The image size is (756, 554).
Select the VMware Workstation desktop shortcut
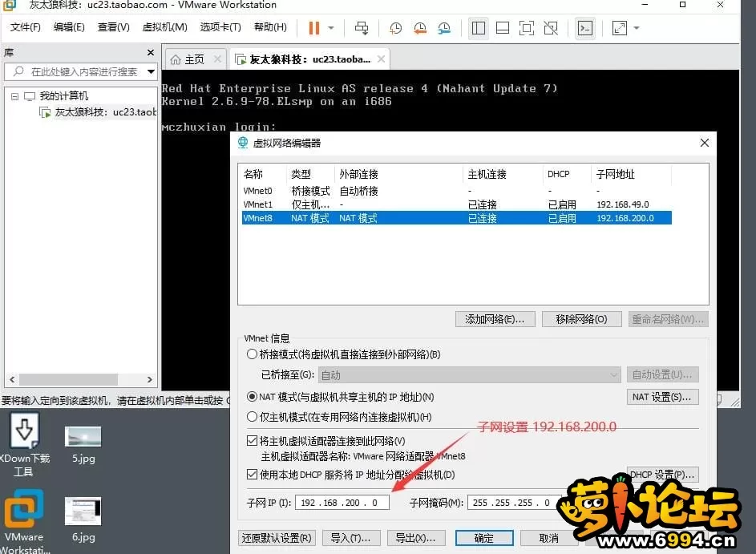(23, 521)
